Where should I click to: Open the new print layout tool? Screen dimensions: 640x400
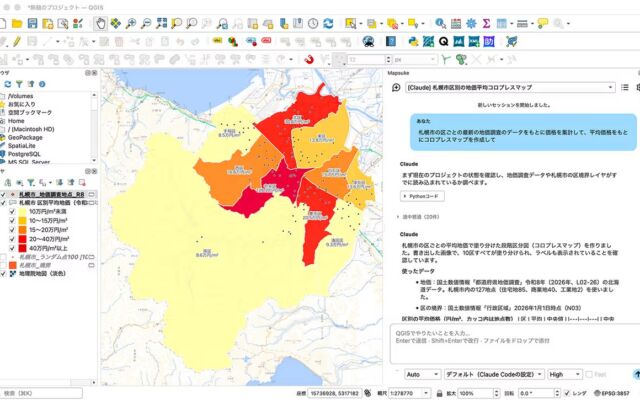[47, 23]
